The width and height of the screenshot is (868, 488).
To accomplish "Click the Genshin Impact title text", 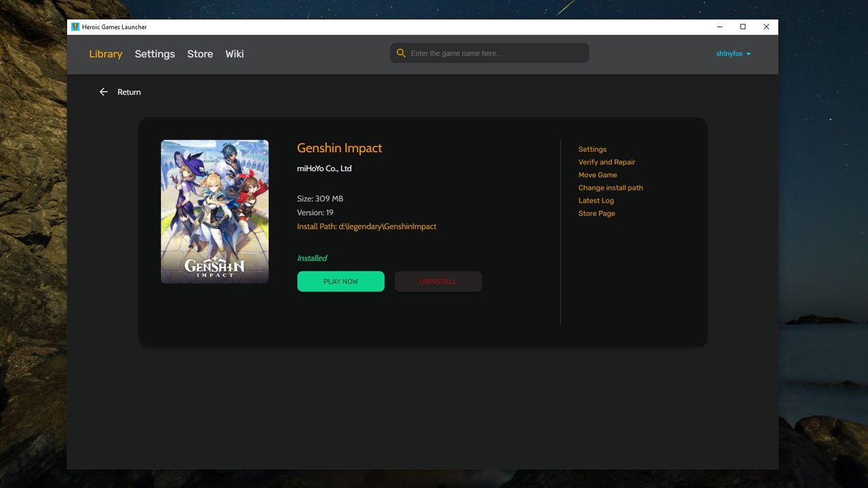I will pos(340,148).
